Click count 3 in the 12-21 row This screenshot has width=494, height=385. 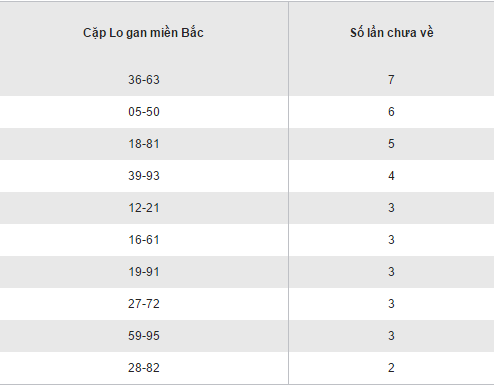391,208
